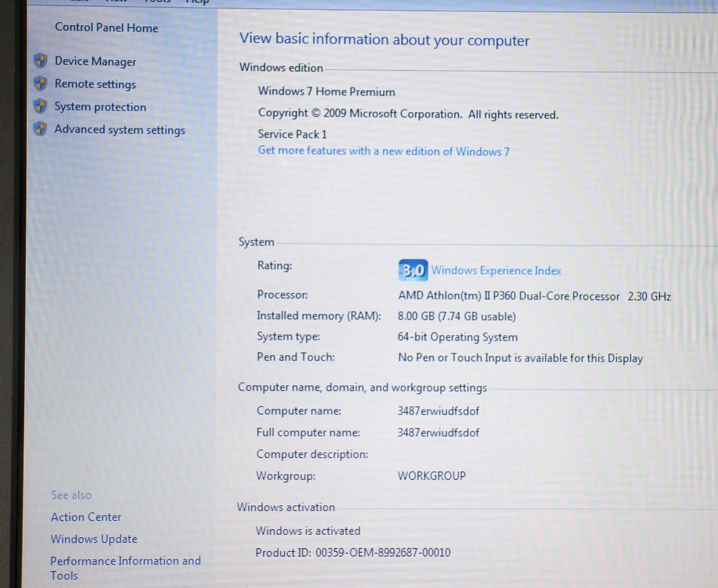Screen dimensions: 718x588
Task: Click the AMD Athlon processor value
Action: (534, 296)
